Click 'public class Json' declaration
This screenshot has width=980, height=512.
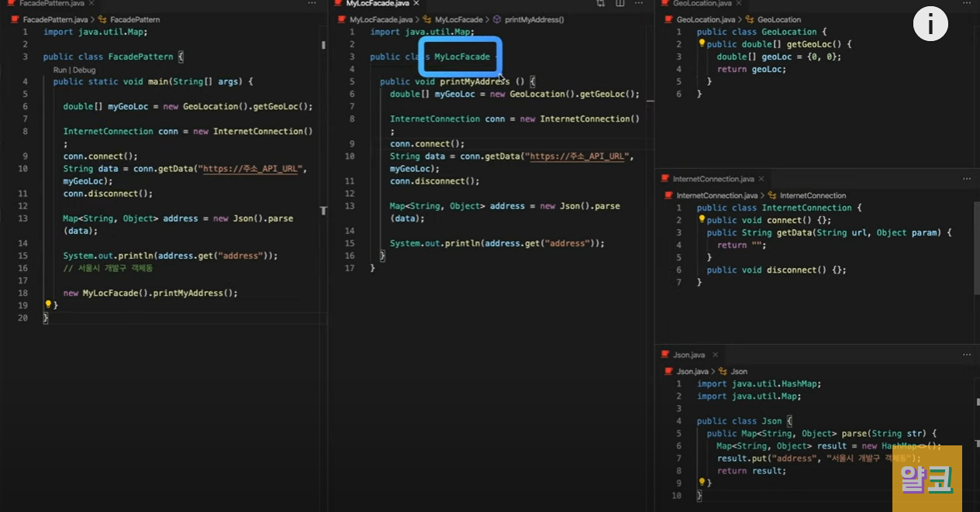pos(744,421)
